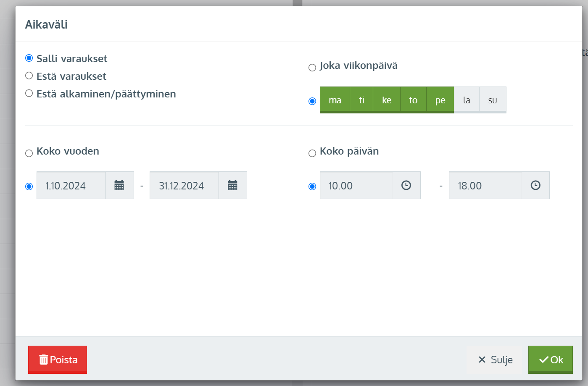Enable Saturday (la) weekday button
The image size is (588, 386).
[467, 100]
